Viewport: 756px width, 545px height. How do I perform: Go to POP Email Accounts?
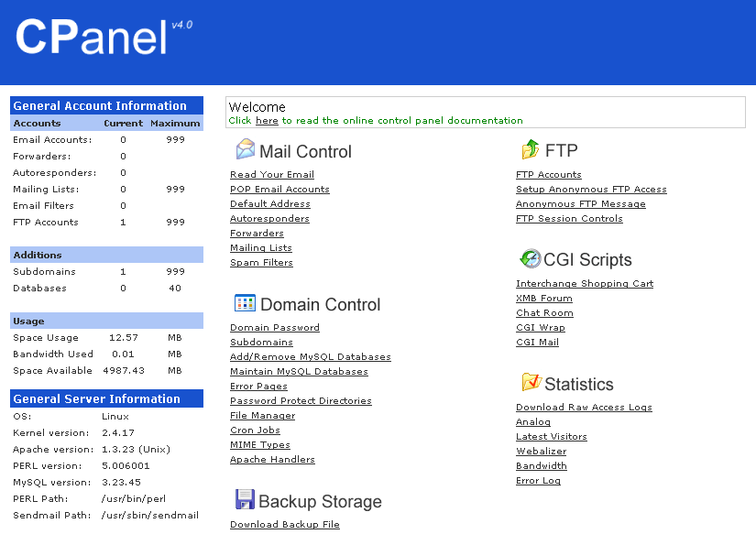coord(279,190)
